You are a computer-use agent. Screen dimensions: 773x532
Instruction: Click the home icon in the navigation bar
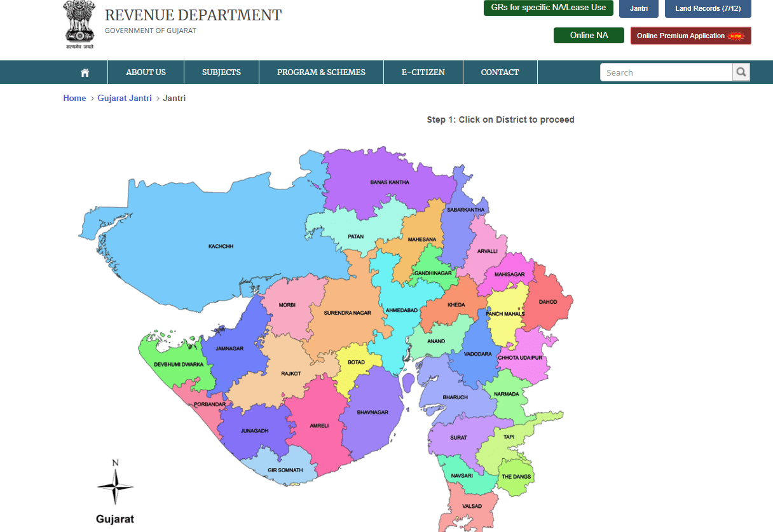click(x=85, y=72)
